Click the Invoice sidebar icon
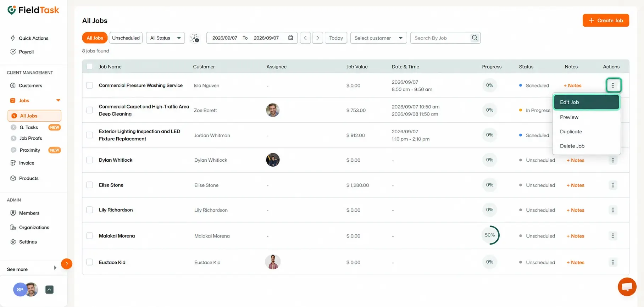 point(13,163)
